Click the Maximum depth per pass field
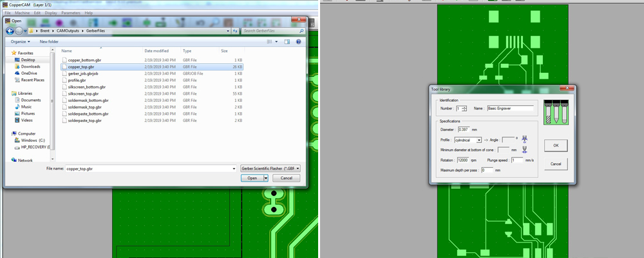Screen dimensions: 644x258 (x=487, y=170)
